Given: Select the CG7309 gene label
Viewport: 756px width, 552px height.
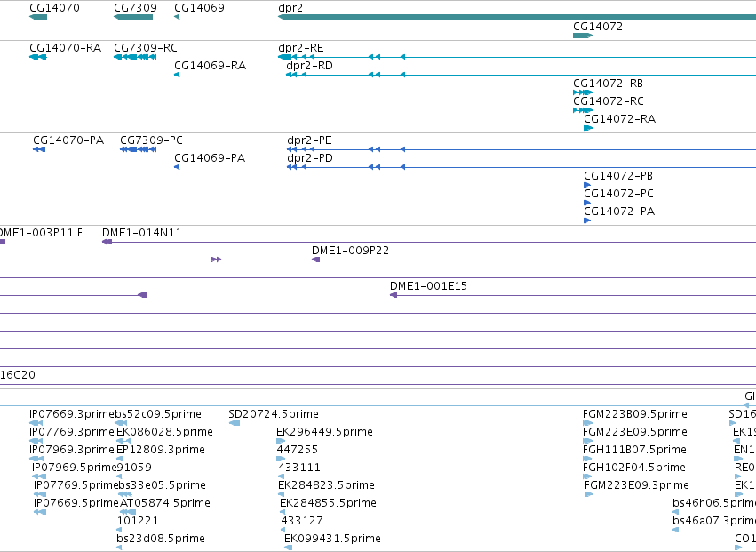Looking at the screenshot, I should click(x=136, y=8).
